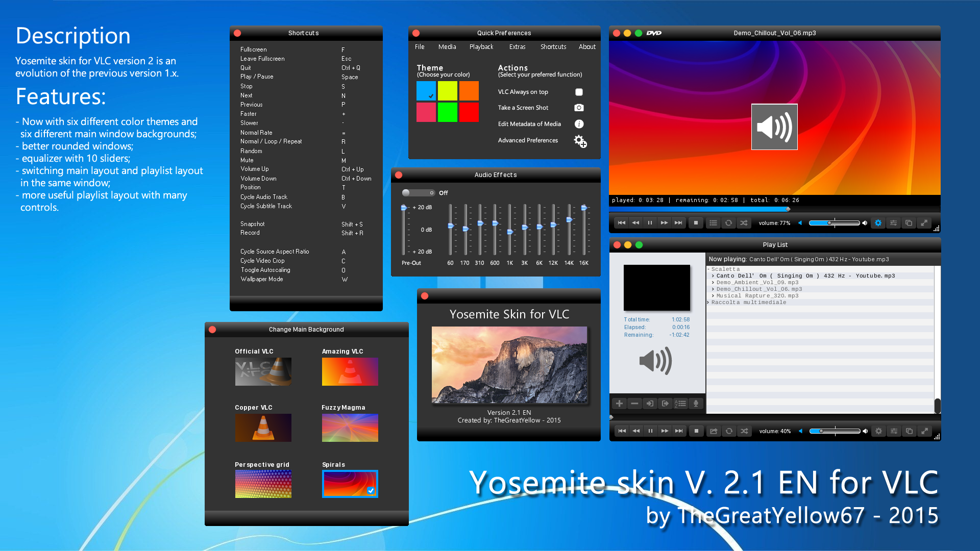This screenshot has width=980, height=551.
Task: Open gear preferences in Play List window
Action: (x=878, y=431)
